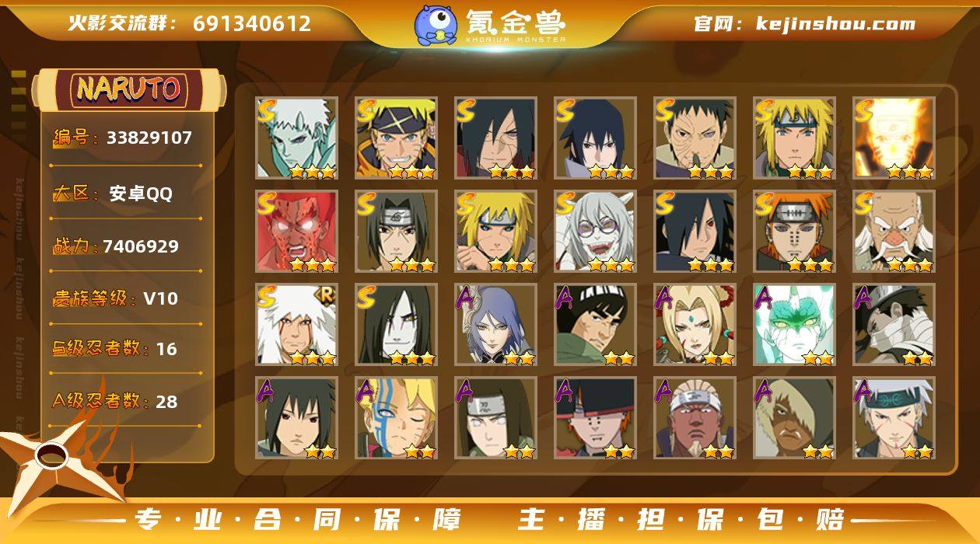Select the Pain portrait with orange hair and piercings

[x=794, y=231]
